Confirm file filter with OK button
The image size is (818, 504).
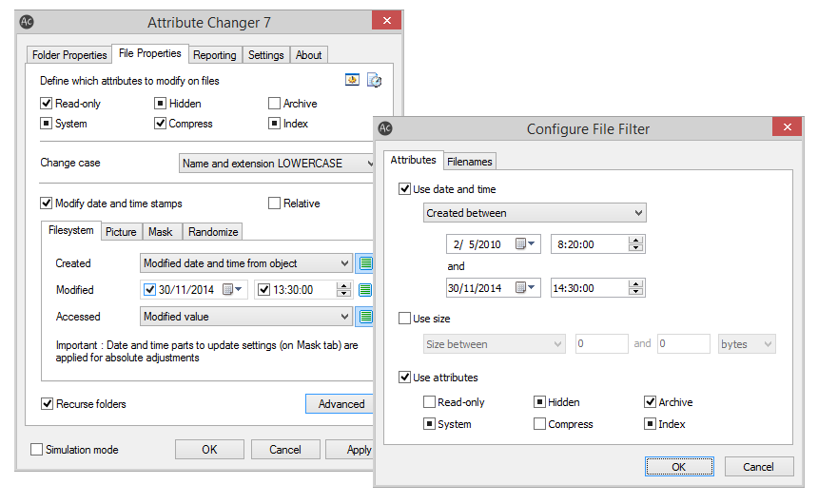pyautogui.click(x=679, y=466)
